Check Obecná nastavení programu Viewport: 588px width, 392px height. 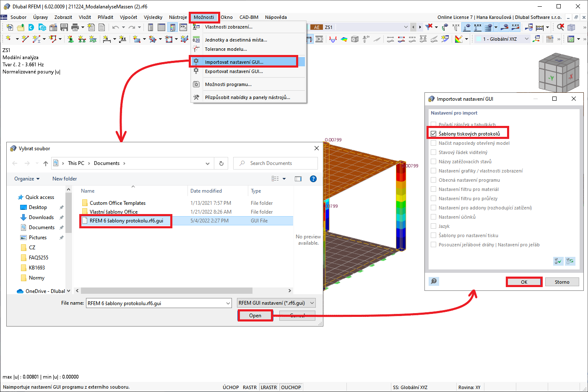pos(434,180)
